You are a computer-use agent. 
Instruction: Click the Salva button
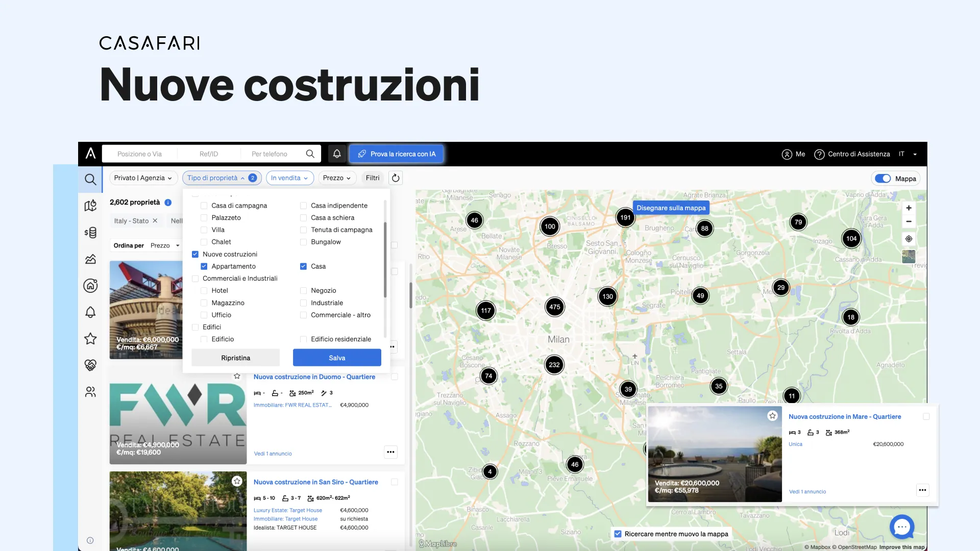coord(337,358)
